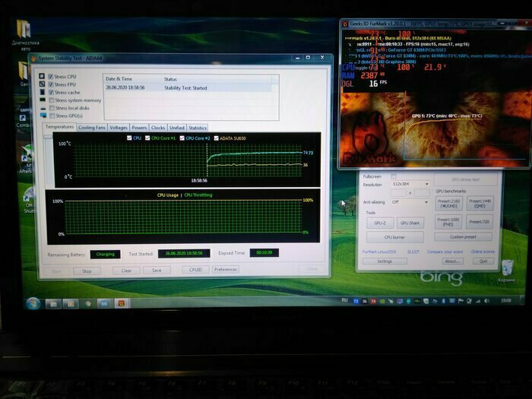The image size is (532, 399).
Task: Switch to the Powers tab
Action: click(139, 128)
